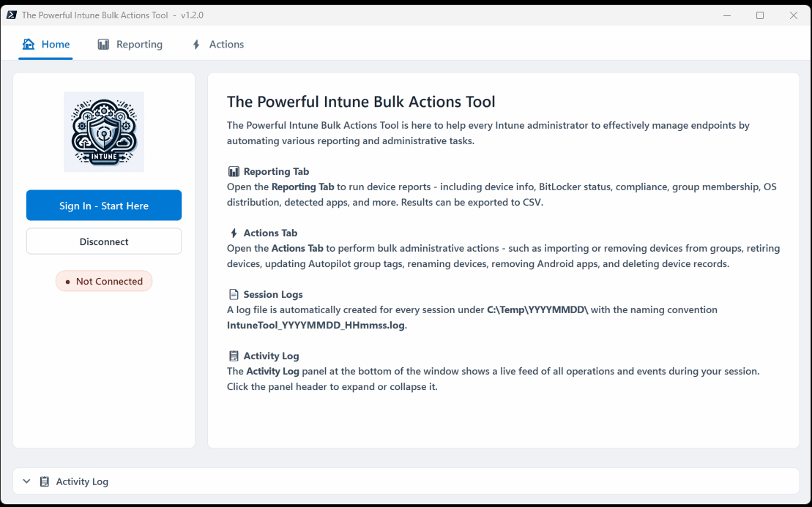The image size is (812, 507).
Task: Click the Intune shield logo image
Action: click(x=104, y=132)
